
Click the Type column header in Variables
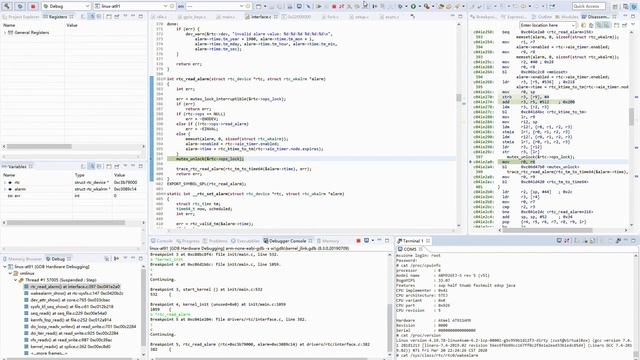click(x=79, y=175)
